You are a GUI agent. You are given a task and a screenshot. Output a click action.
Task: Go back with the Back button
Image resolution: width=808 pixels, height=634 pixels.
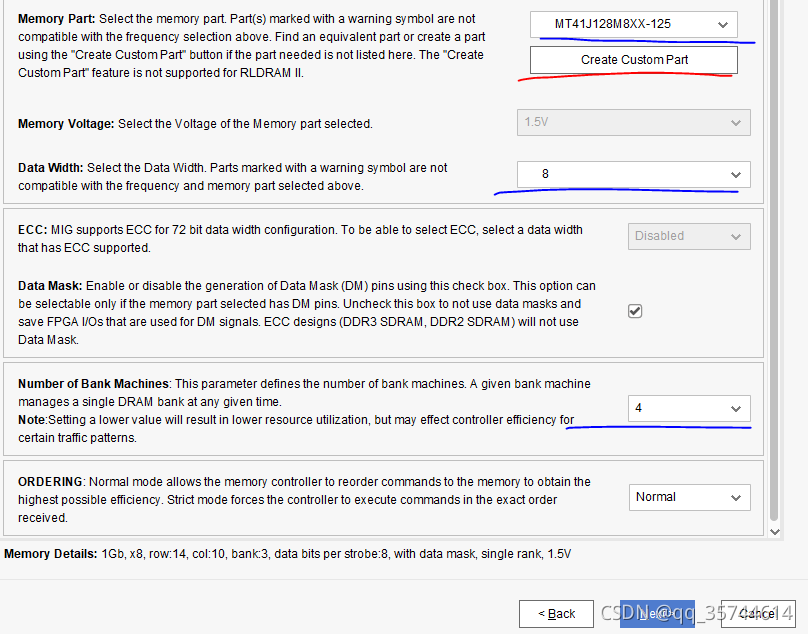(557, 614)
